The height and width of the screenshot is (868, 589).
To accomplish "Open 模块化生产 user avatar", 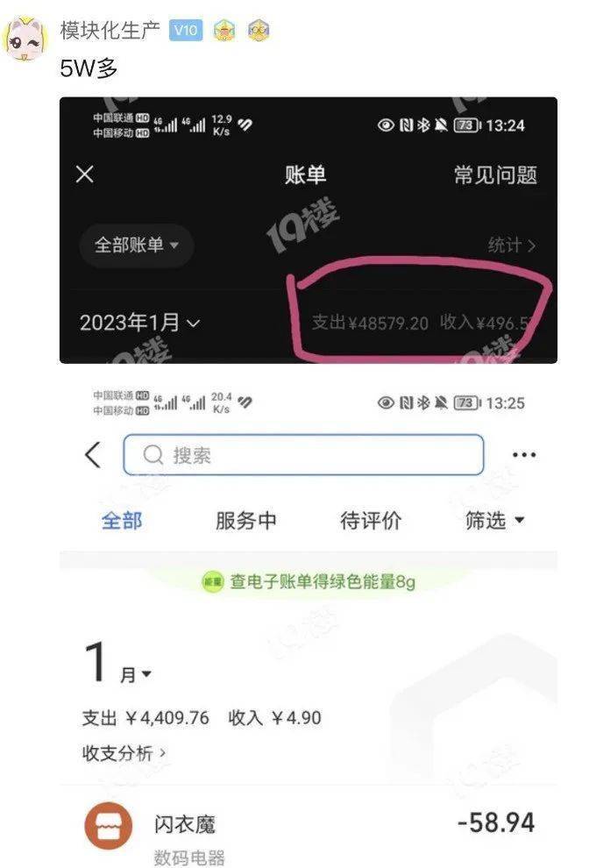I will 25,39.
